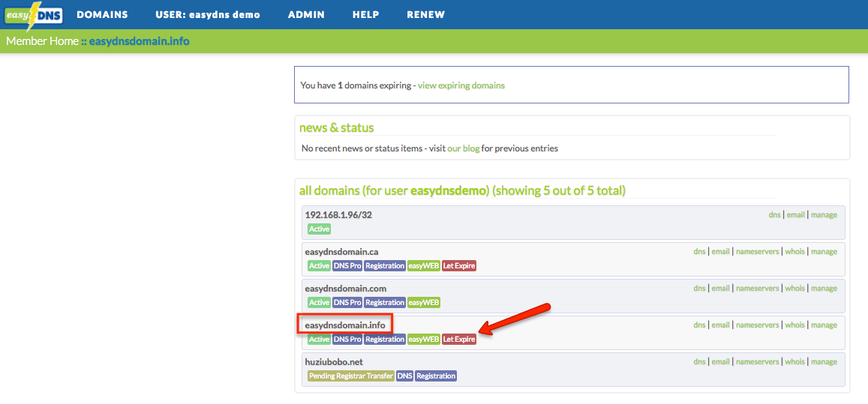Click email link for easydnsdomain.com
Screen dimensions: 868x404
720,289
